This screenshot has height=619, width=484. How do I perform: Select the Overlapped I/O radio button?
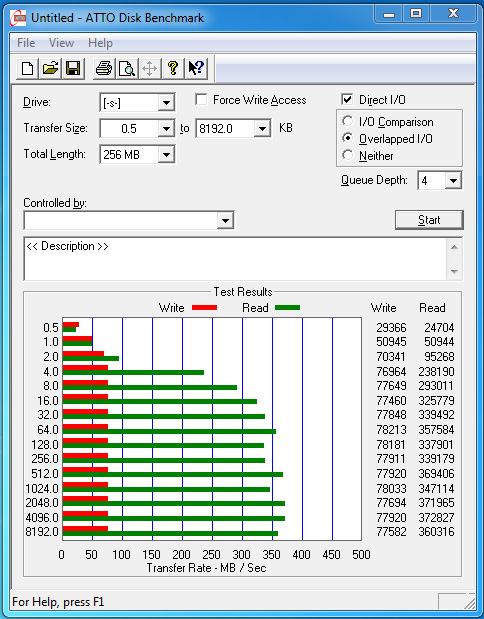pos(347,138)
